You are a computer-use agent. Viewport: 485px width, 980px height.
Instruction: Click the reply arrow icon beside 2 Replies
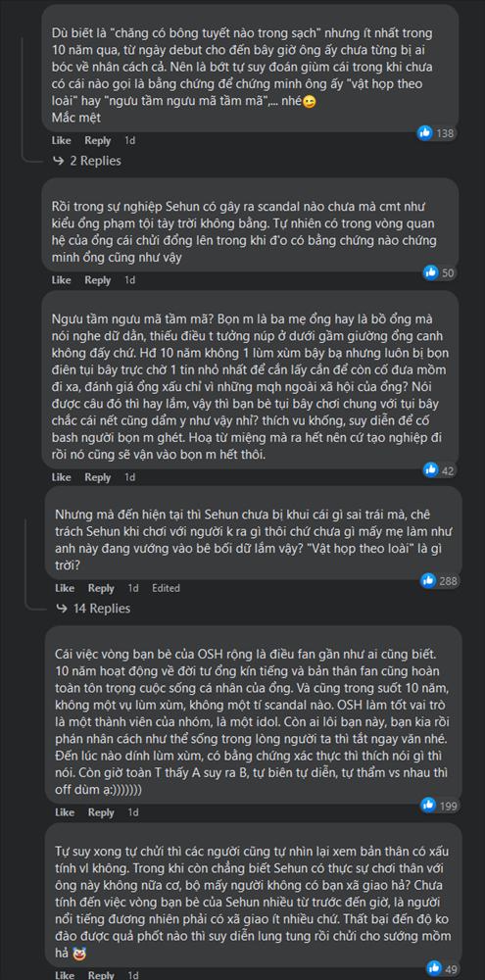59,161
